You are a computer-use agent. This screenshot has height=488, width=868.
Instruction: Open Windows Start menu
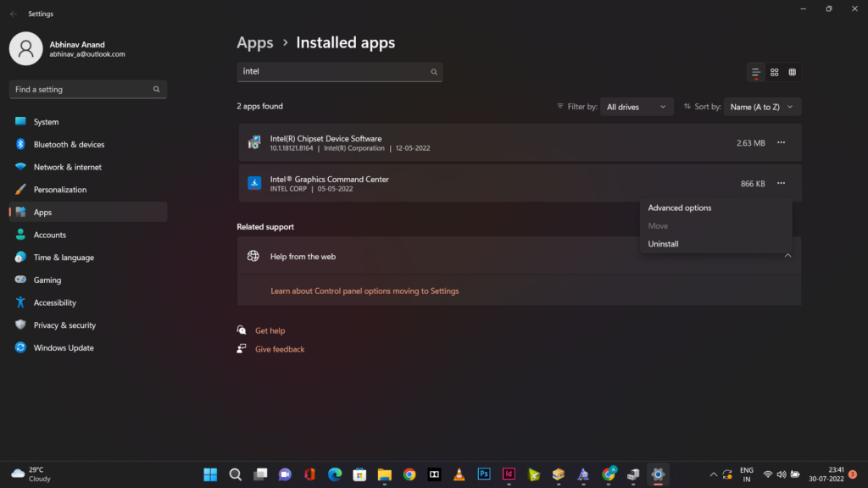pyautogui.click(x=210, y=474)
